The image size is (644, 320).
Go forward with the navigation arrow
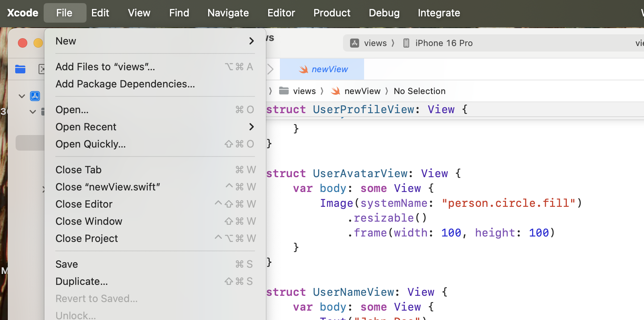(x=271, y=69)
